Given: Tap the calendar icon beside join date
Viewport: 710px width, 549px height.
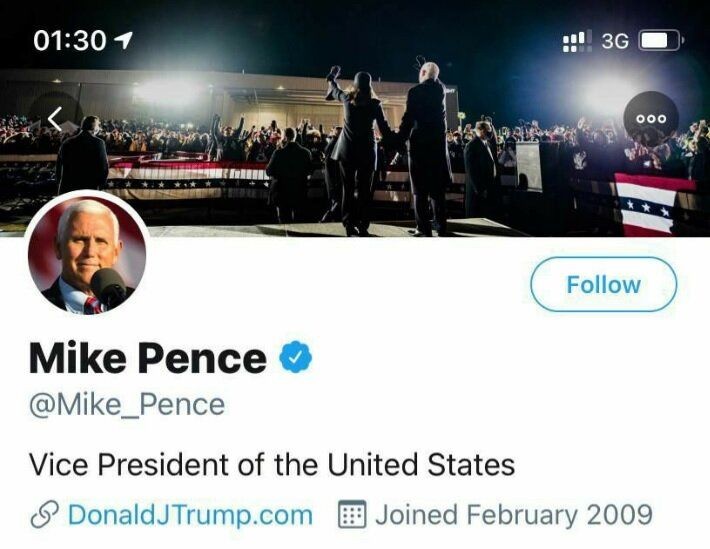Looking at the screenshot, I should [x=350, y=516].
